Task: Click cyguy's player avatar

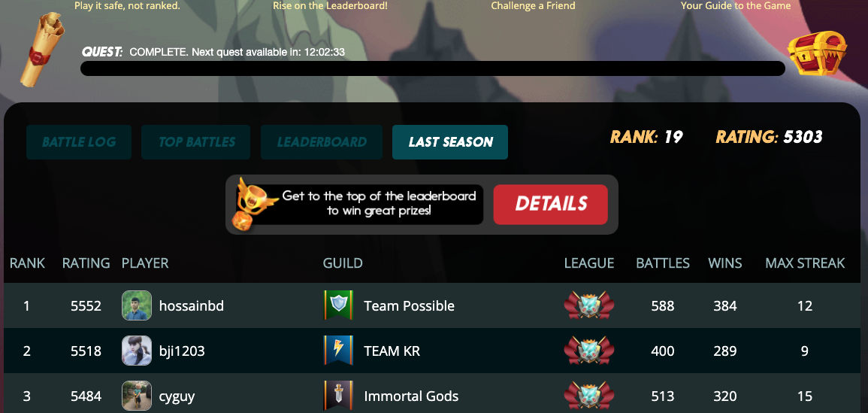Action: [137, 396]
